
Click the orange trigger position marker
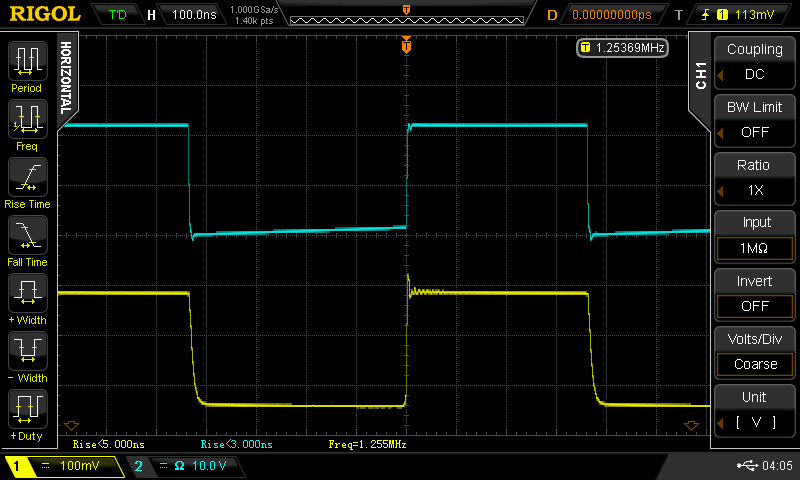406,46
